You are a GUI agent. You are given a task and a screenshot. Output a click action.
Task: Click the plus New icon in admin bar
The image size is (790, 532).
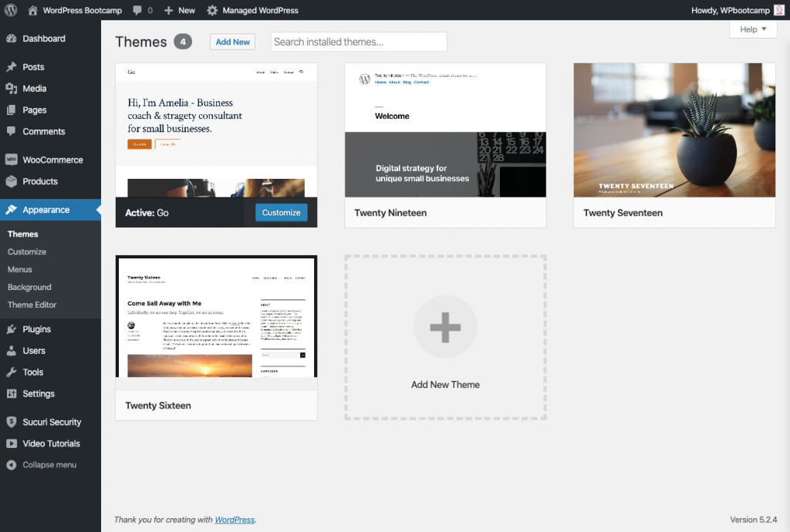168,10
